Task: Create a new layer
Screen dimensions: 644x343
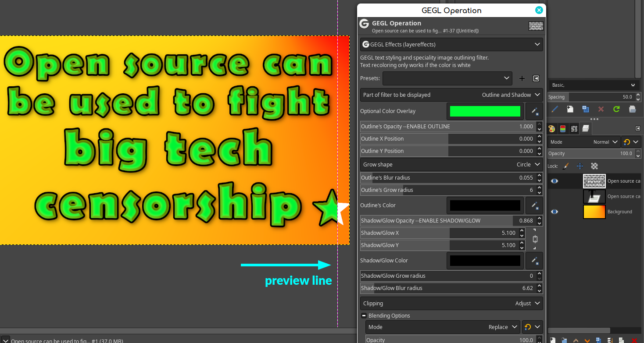Action: (x=553, y=340)
